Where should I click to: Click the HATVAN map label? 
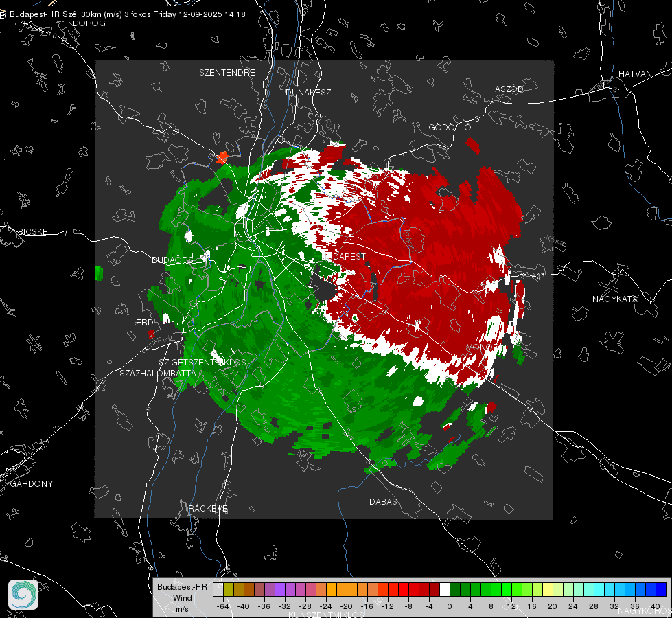pos(635,73)
